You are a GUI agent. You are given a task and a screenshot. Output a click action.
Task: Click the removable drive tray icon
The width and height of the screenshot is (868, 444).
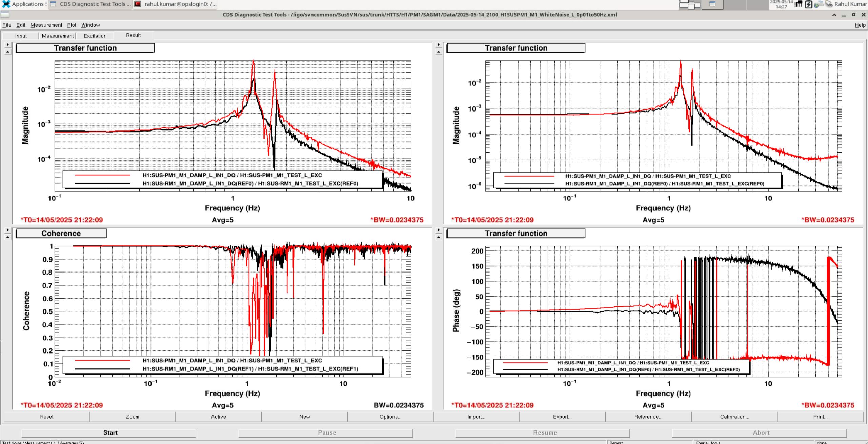829,4
